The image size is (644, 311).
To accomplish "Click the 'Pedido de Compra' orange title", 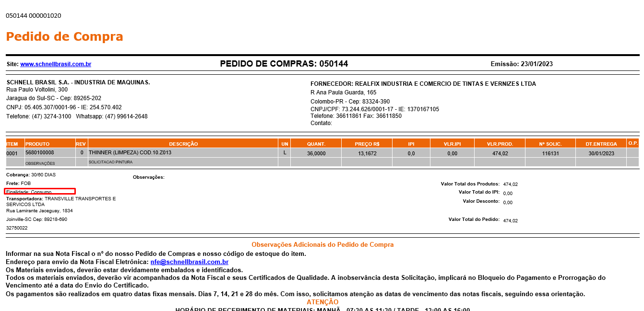I will pos(64,36).
